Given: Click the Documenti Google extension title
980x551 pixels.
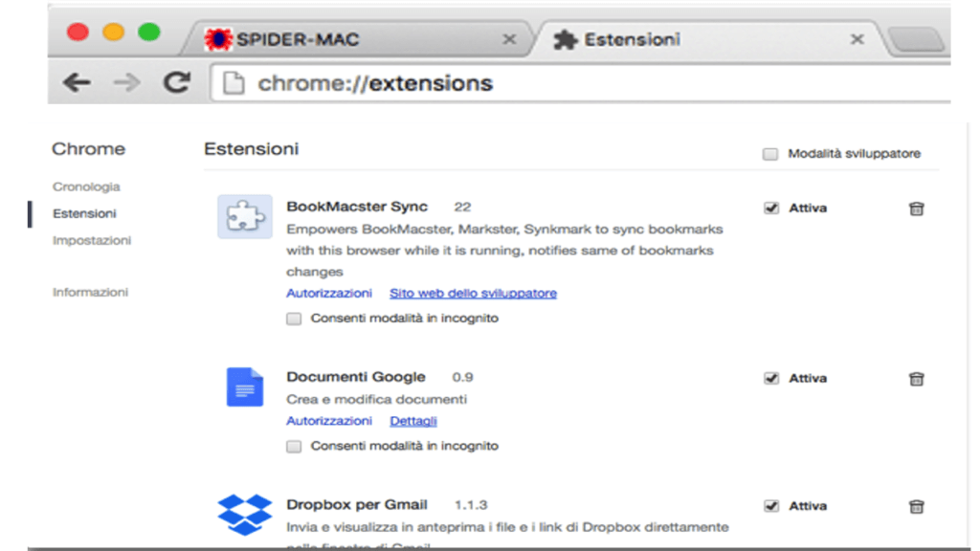Looking at the screenshot, I should tap(356, 377).
